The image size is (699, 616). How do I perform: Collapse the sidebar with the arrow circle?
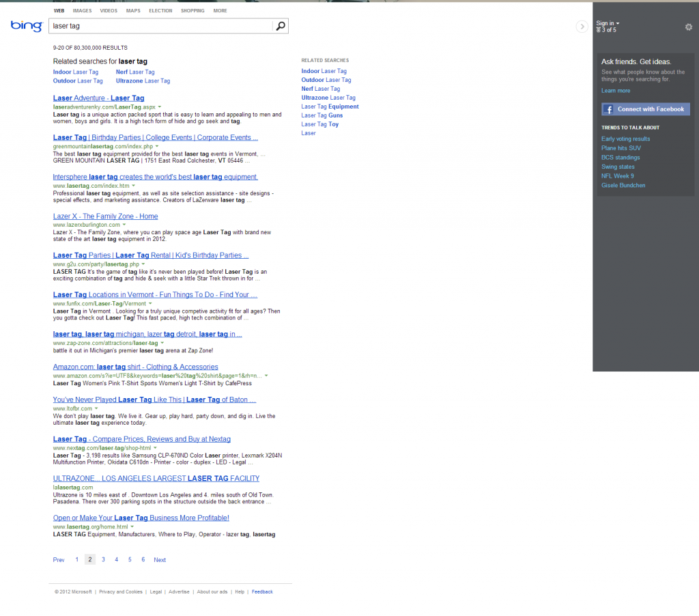pyautogui.click(x=582, y=27)
